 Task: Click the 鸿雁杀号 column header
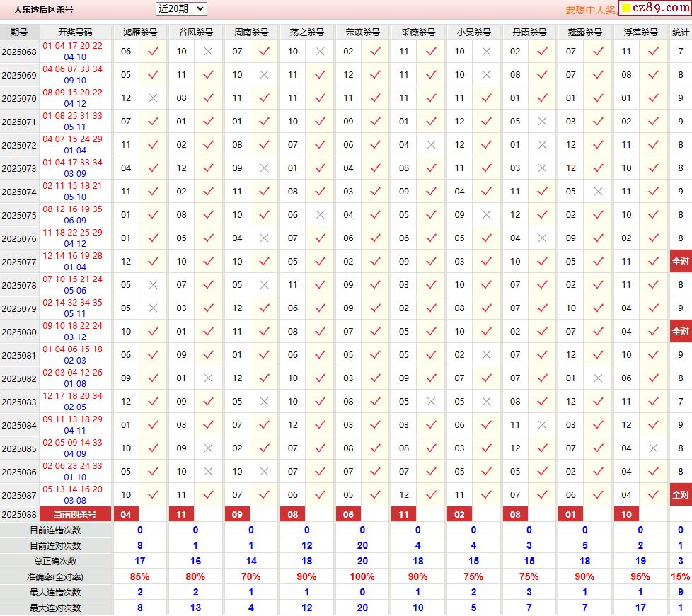point(140,33)
